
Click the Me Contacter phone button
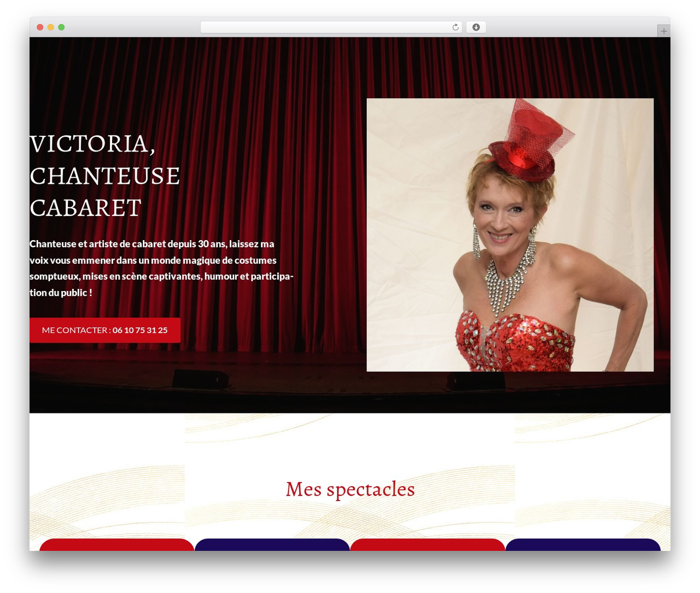click(x=105, y=330)
